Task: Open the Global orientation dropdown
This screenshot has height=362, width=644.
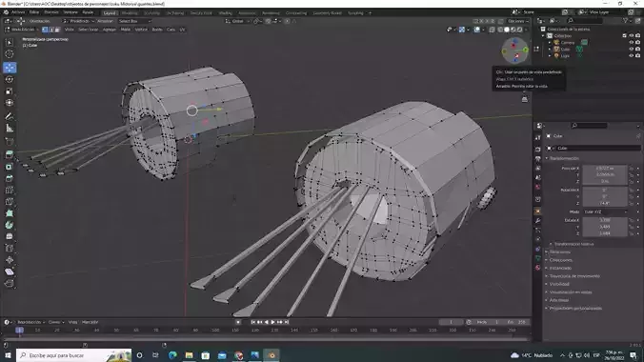Action: point(236,21)
